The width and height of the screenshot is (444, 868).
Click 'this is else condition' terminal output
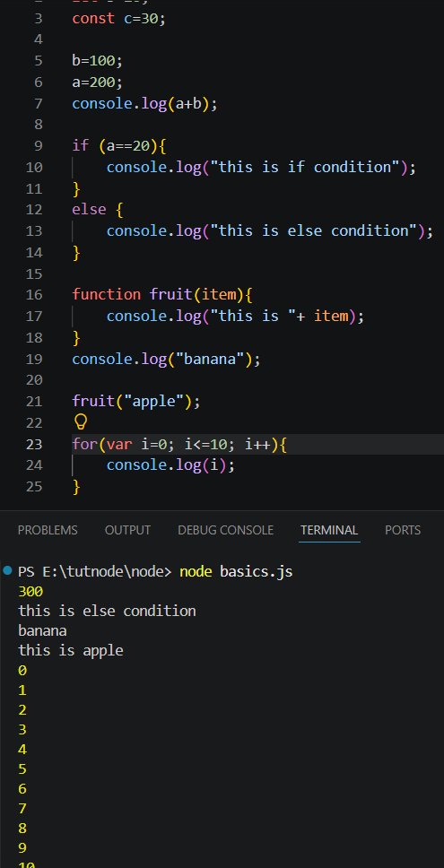pos(107,611)
